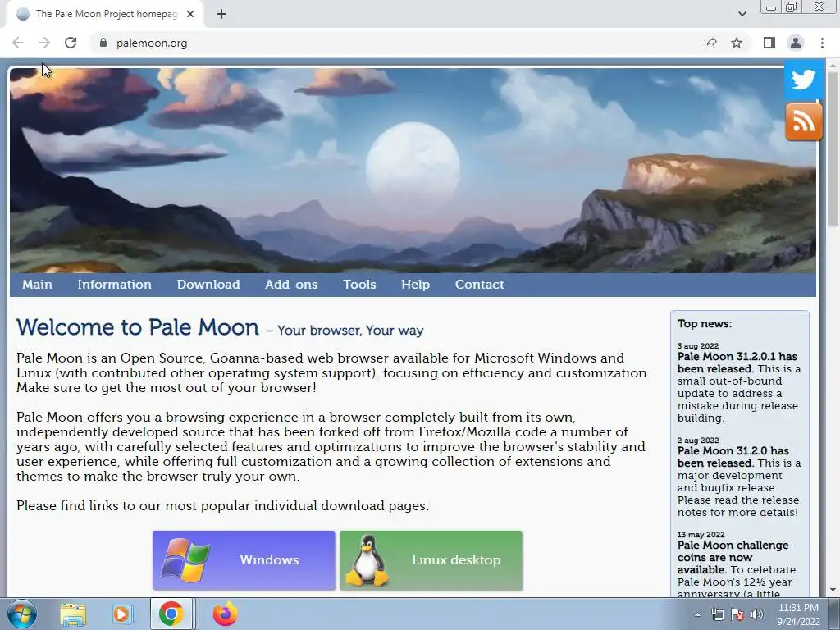The height and width of the screenshot is (630, 840).
Task: Close the Pale Moon Project tab
Action: point(190,14)
